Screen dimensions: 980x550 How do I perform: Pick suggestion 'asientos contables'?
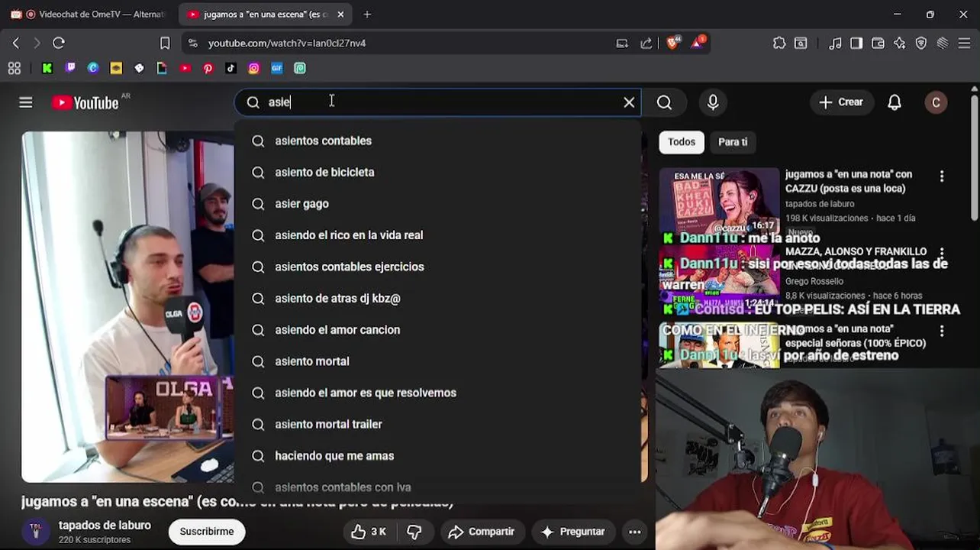438,141
